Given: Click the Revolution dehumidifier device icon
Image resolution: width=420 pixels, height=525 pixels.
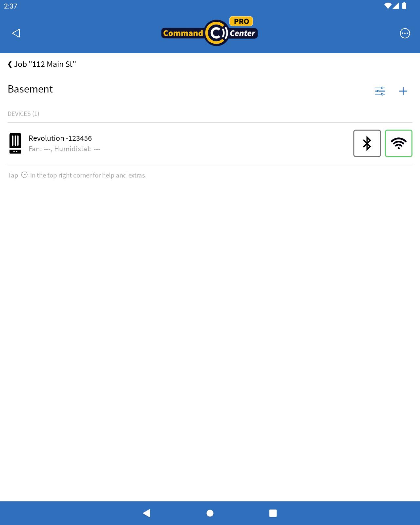Looking at the screenshot, I should click(15, 143).
